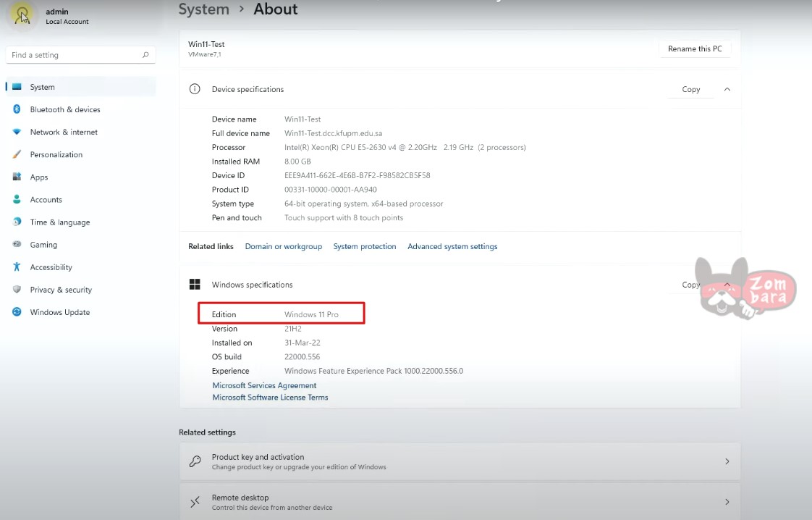The width and height of the screenshot is (812, 520).
Task: Click the Privacy shield icon
Action: click(17, 289)
